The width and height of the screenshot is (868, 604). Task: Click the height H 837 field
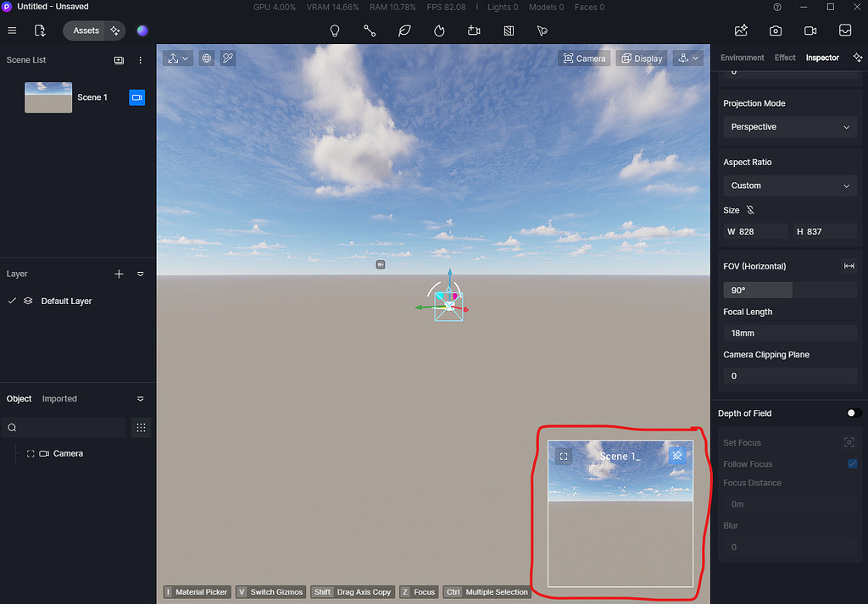click(825, 232)
